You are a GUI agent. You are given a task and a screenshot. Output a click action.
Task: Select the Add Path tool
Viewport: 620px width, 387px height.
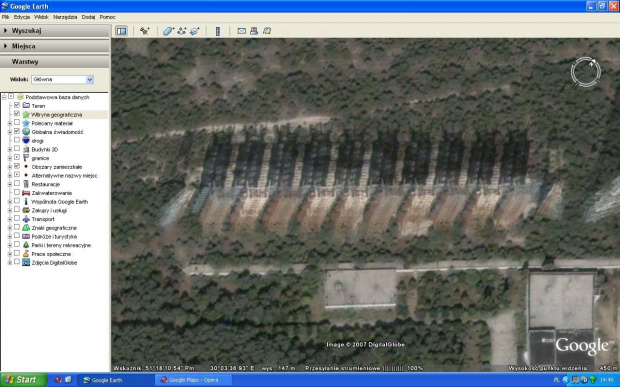pos(181,31)
